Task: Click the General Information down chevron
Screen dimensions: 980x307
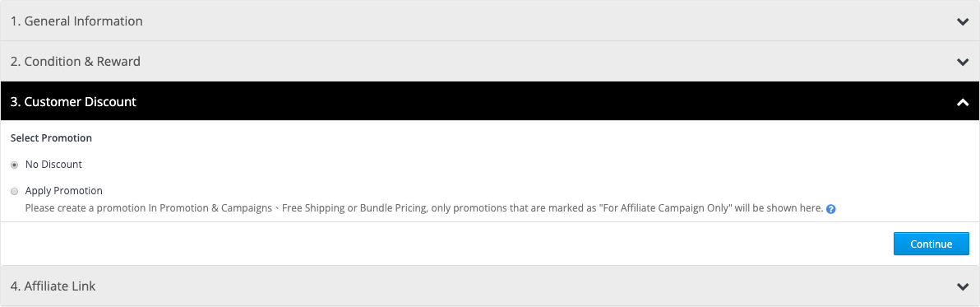Action: click(963, 22)
